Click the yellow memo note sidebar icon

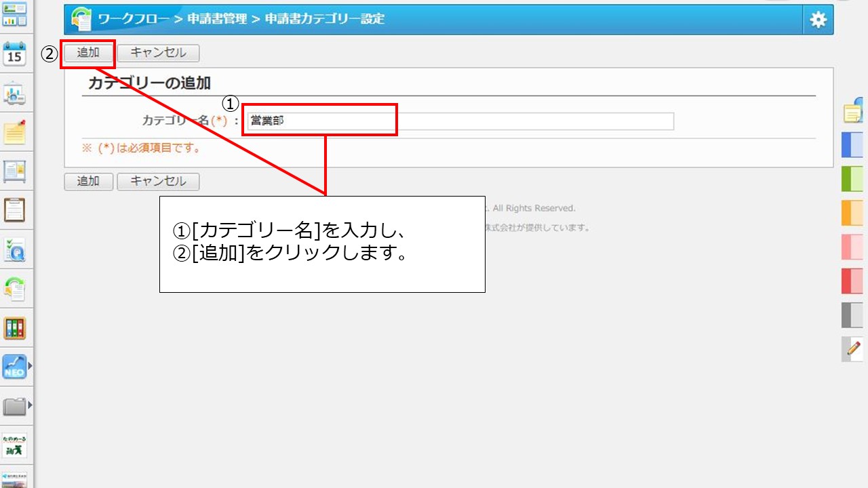pos(14,132)
